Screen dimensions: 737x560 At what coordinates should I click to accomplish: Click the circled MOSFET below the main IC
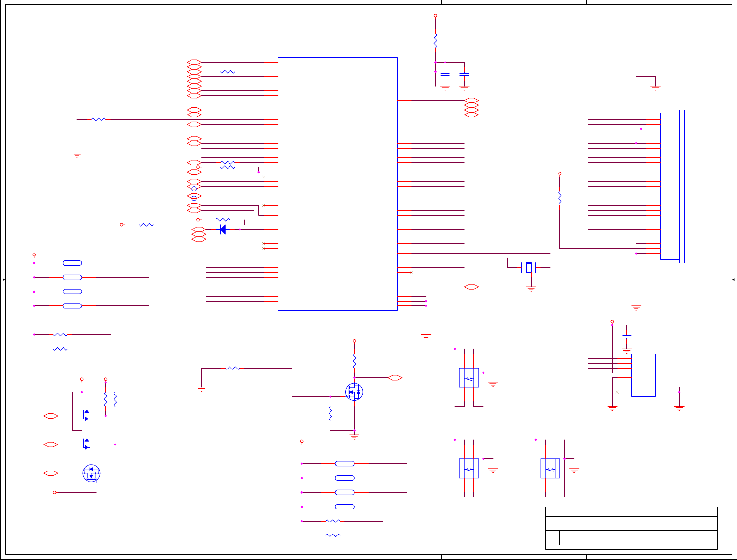354,392
